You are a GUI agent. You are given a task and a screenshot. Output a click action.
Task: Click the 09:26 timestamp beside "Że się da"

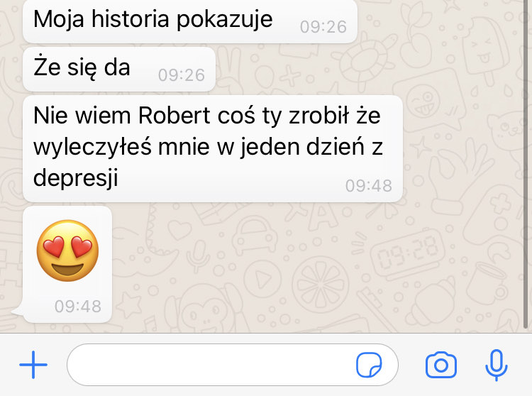point(182,75)
